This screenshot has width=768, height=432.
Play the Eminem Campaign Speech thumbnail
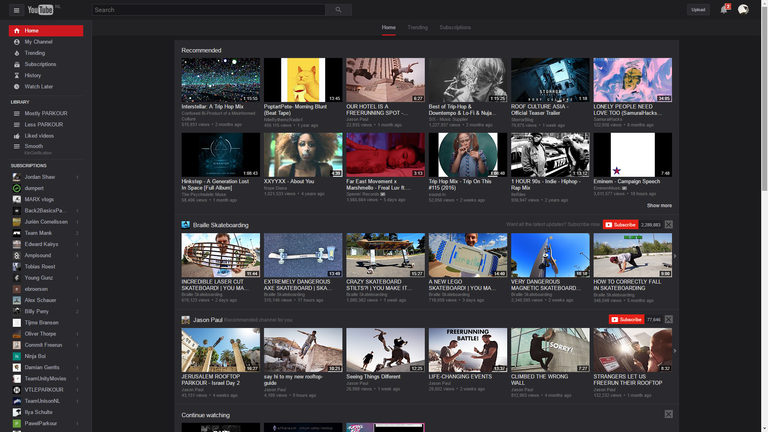pyautogui.click(x=632, y=155)
